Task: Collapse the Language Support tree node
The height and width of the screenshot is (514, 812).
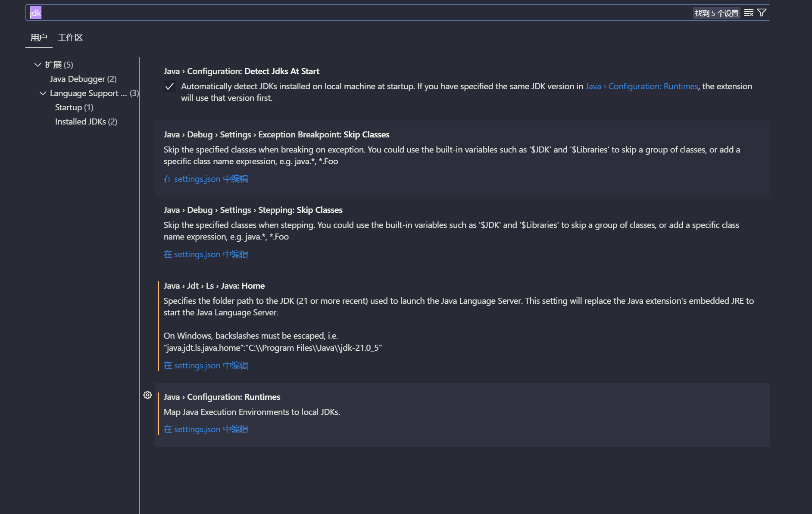Action: [43, 93]
